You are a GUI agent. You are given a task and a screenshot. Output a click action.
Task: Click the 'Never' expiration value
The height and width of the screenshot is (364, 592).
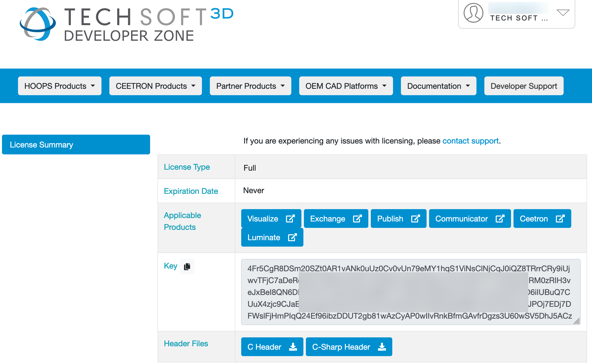(x=254, y=190)
